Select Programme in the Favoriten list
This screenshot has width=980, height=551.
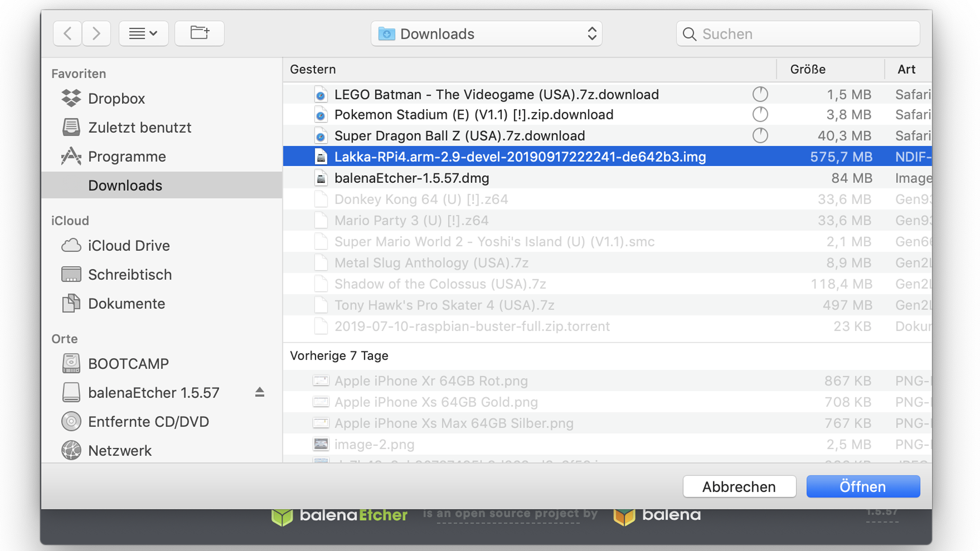pyautogui.click(x=127, y=157)
